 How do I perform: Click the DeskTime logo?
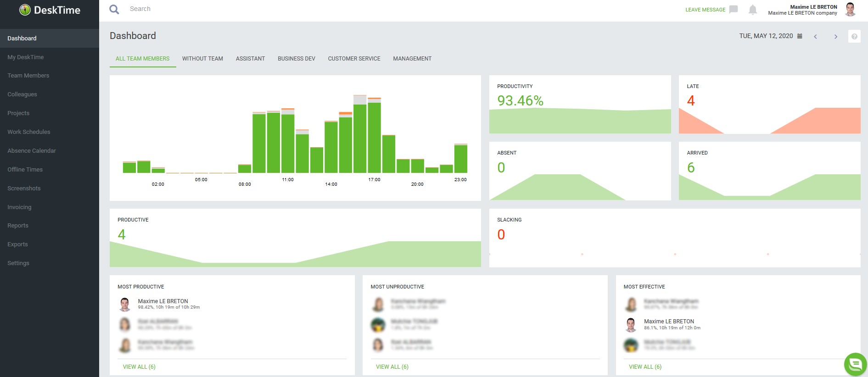tap(50, 10)
